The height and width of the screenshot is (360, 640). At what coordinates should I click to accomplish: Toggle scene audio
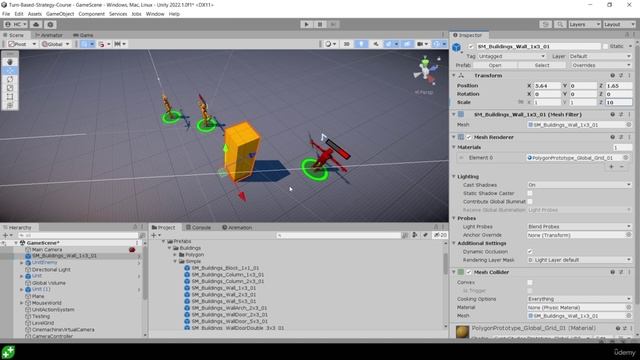point(376,44)
